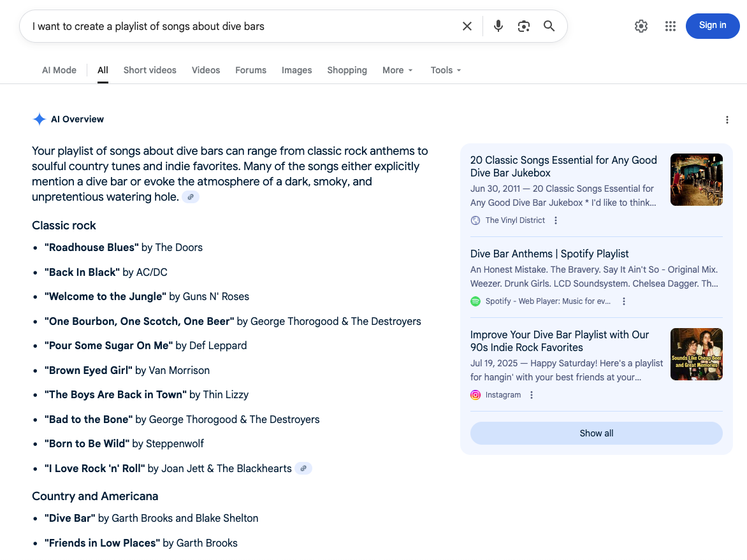The width and height of the screenshot is (747, 560).
Task: Click "Back In Black" by AC/DC
Action: pos(106,273)
